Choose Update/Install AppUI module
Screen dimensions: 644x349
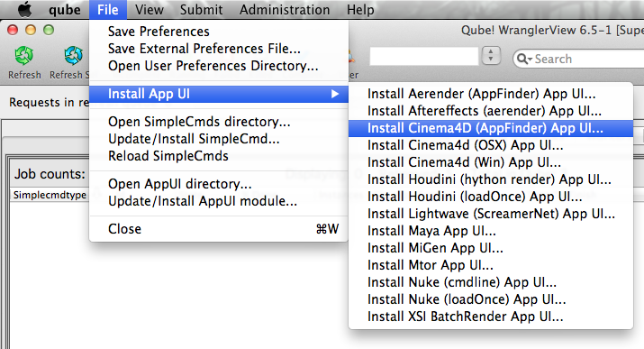coord(203,201)
